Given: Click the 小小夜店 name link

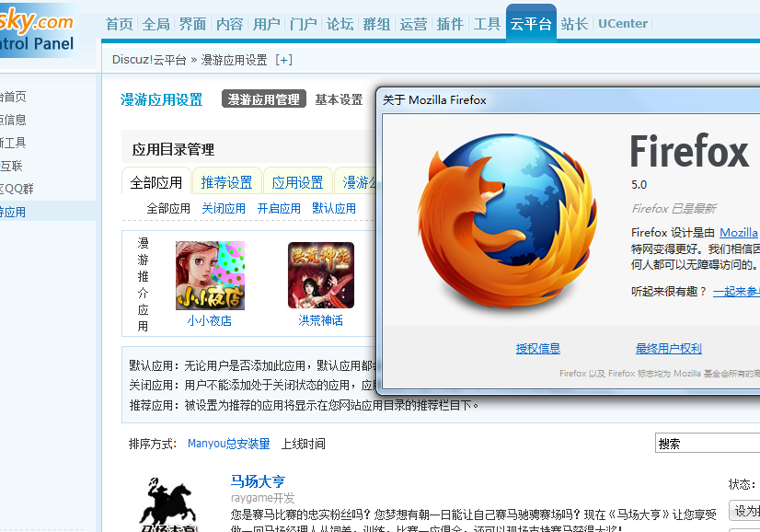Looking at the screenshot, I should click(210, 320).
